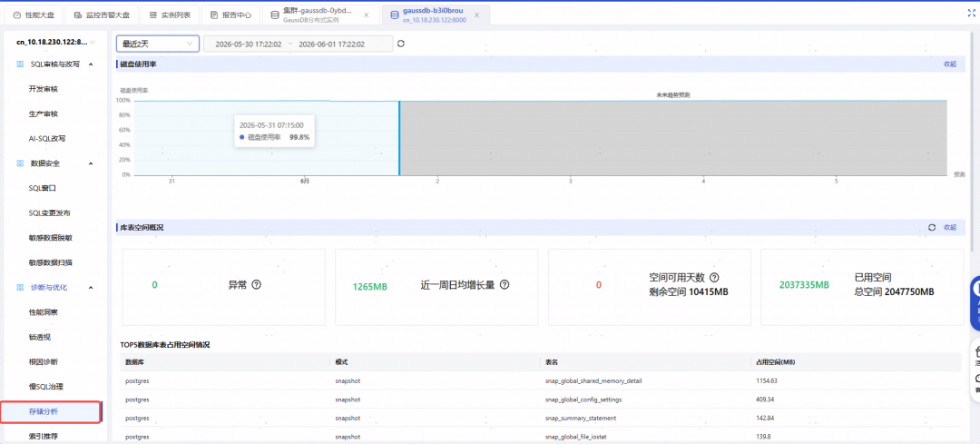Collapse the SQL审核与改写 menu group
This screenshot has height=444, width=980.
(x=91, y=64)
